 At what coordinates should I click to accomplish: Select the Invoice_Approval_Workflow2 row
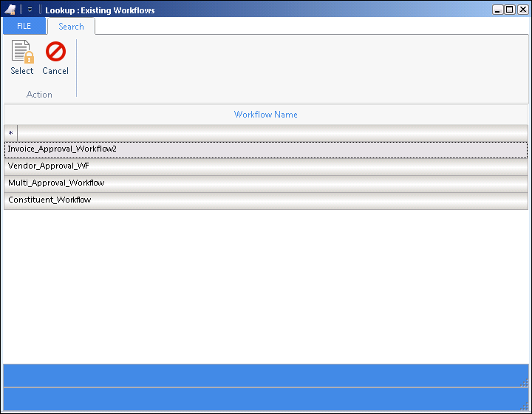pyautogui.click(x=266, y=149)
